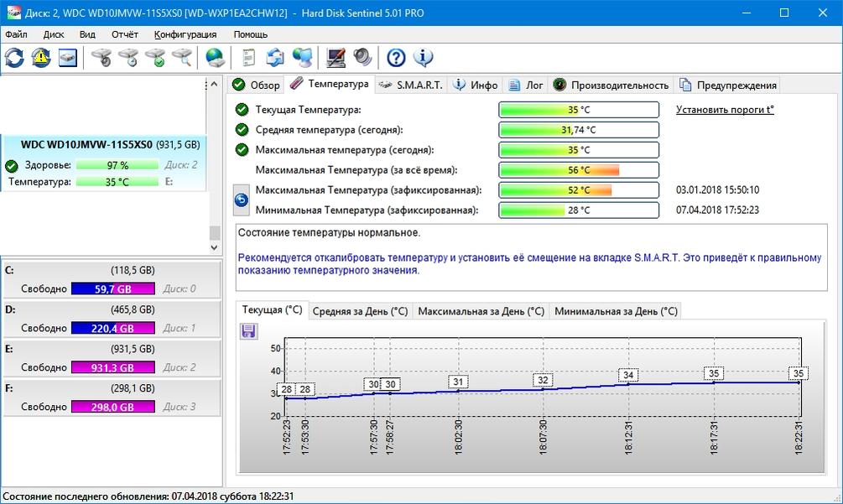843x504 pixels.
Task: Switch to the Обзор tab
Action: click(256, 85)
